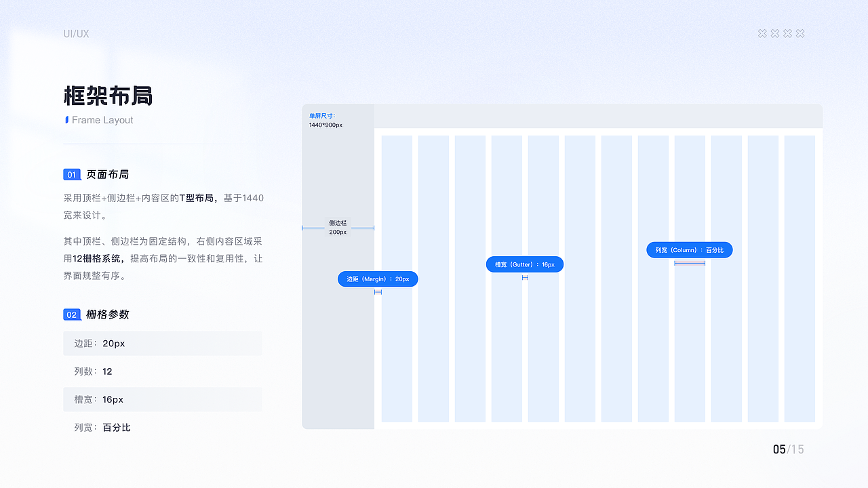Click the blue bookmark icon beside Frame Layout
868x488 pixels.
(66, 119)
